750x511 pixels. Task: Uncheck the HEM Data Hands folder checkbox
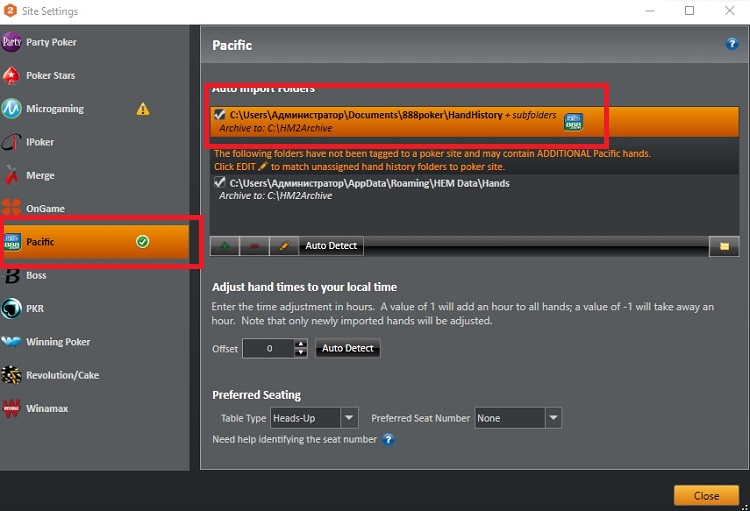(x=220, y=182)
